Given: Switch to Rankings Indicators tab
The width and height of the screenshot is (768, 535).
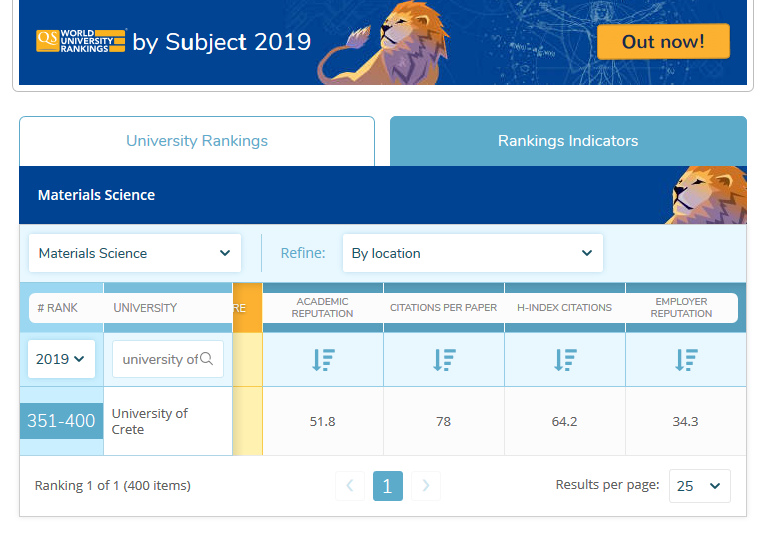Looking at the screenshot, I should (568, 141).
